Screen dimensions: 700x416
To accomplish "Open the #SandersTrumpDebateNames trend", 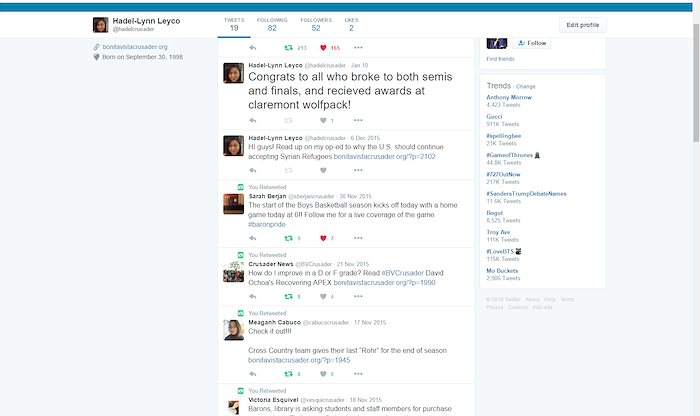I will tap(526, 193).
